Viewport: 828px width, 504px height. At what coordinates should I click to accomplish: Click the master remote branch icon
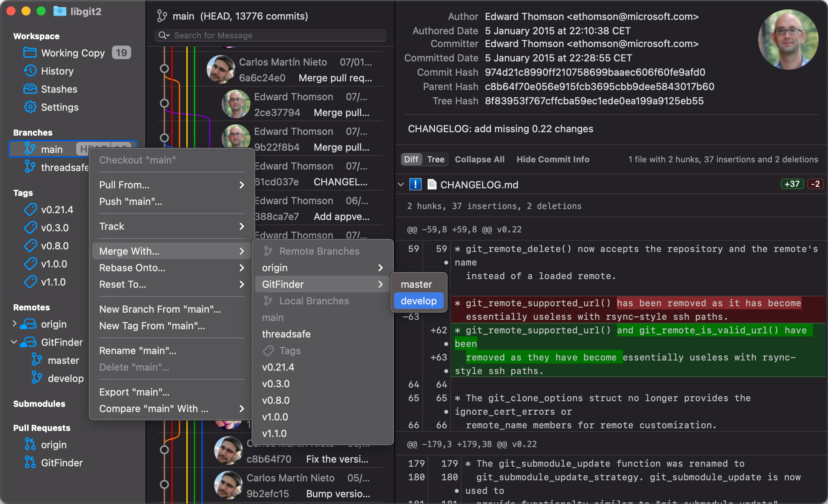[37, 360]
